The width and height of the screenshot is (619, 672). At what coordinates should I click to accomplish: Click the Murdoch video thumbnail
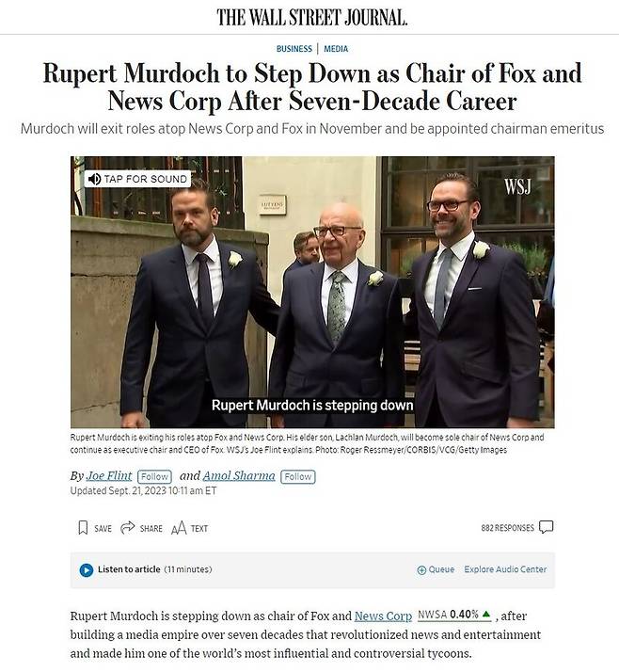pos(312,292)
